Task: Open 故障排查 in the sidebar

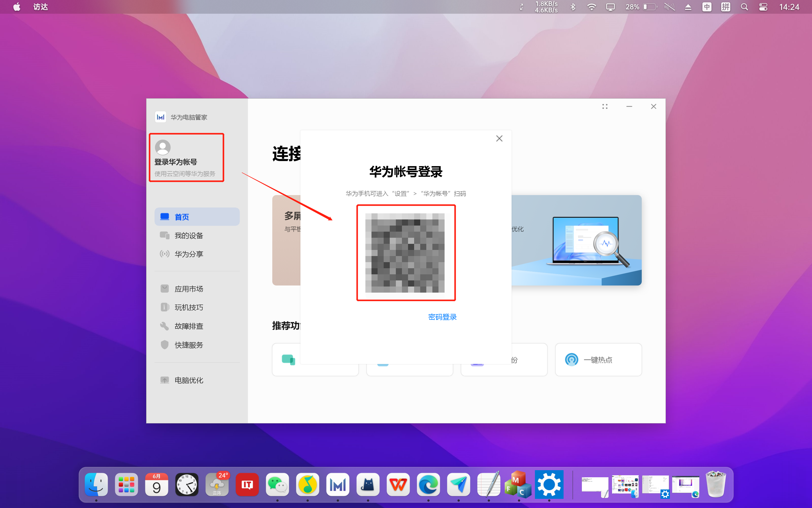Action: (x=197, y=326)
